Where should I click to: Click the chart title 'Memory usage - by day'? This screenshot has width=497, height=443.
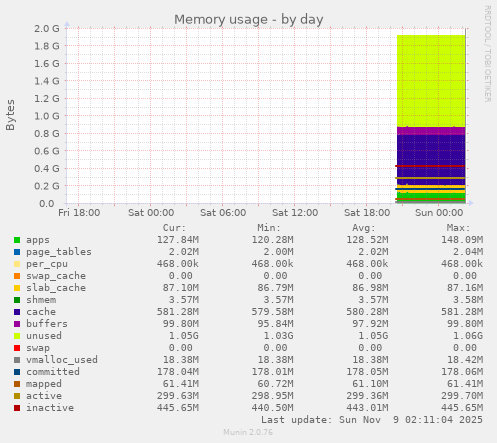click(249, 19)
